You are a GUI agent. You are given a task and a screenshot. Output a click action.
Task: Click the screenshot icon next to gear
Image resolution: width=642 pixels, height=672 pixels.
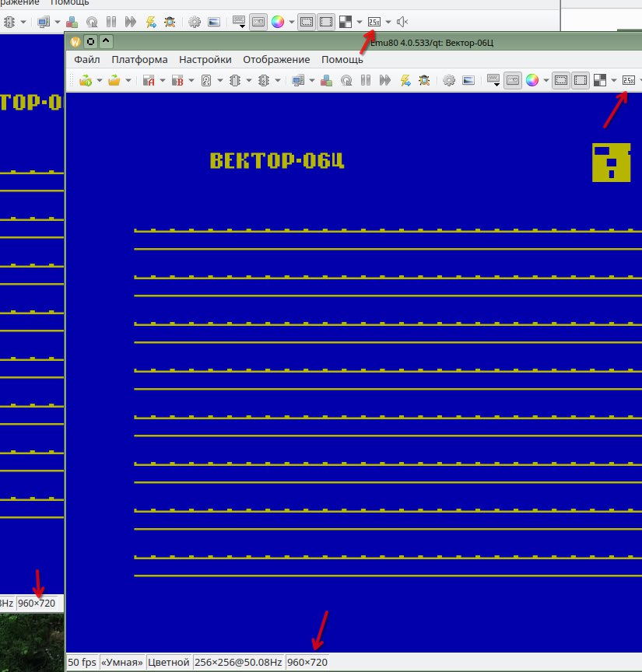coord(468,80)
